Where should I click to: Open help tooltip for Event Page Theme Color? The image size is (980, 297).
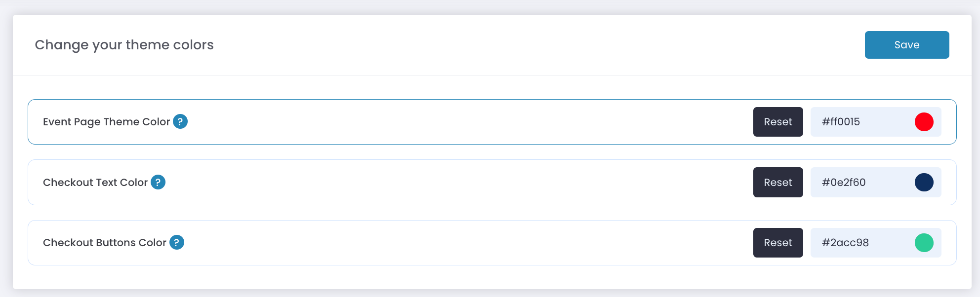coord(180,121)
